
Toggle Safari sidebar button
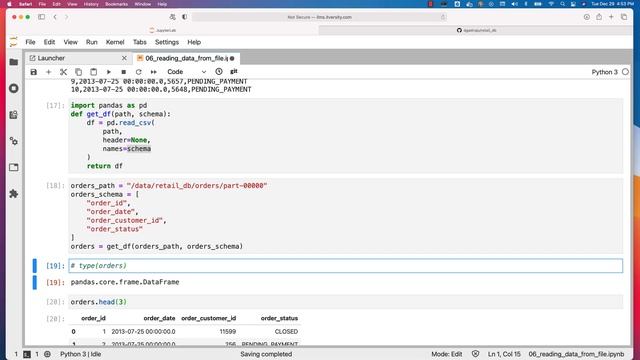click(42, 17)
